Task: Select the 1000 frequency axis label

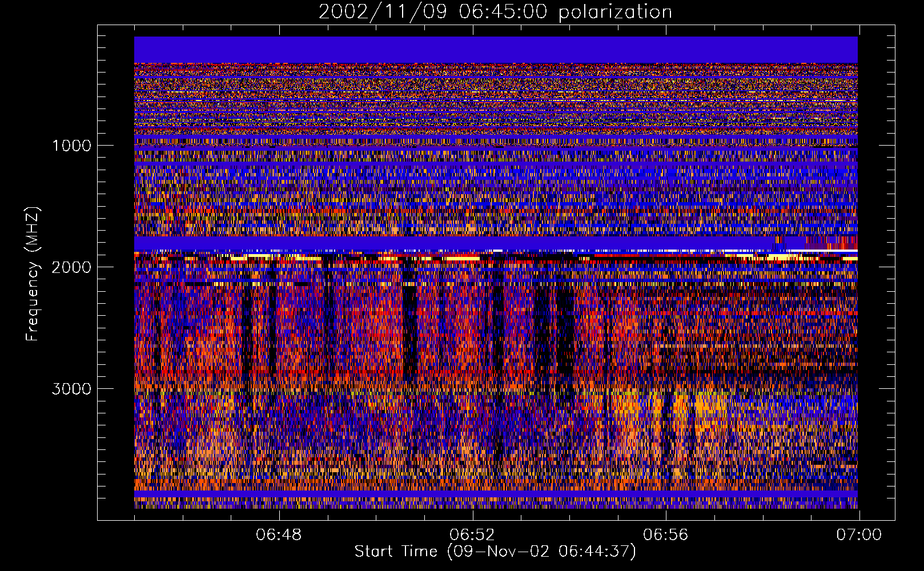Action: (71, 146)
